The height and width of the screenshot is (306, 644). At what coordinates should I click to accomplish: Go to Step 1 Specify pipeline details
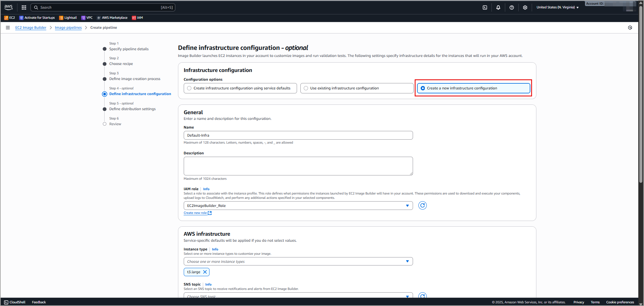click(x=129, y=49)
